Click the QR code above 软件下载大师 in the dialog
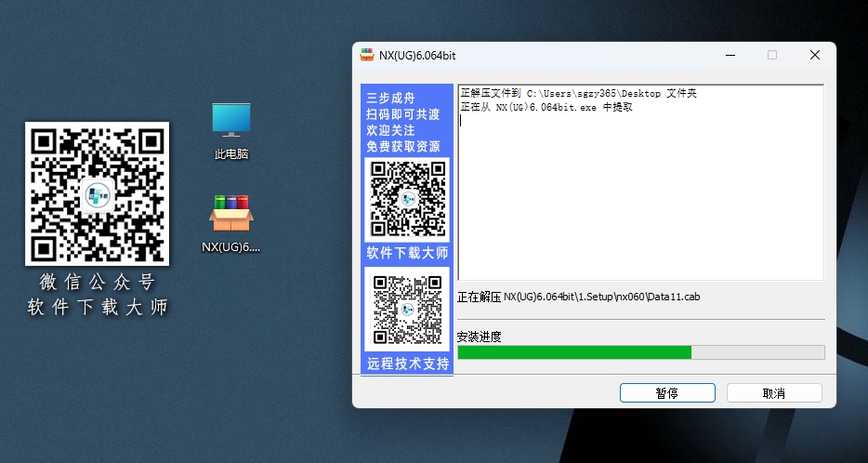The image size is (868, 463). (407, 199)
